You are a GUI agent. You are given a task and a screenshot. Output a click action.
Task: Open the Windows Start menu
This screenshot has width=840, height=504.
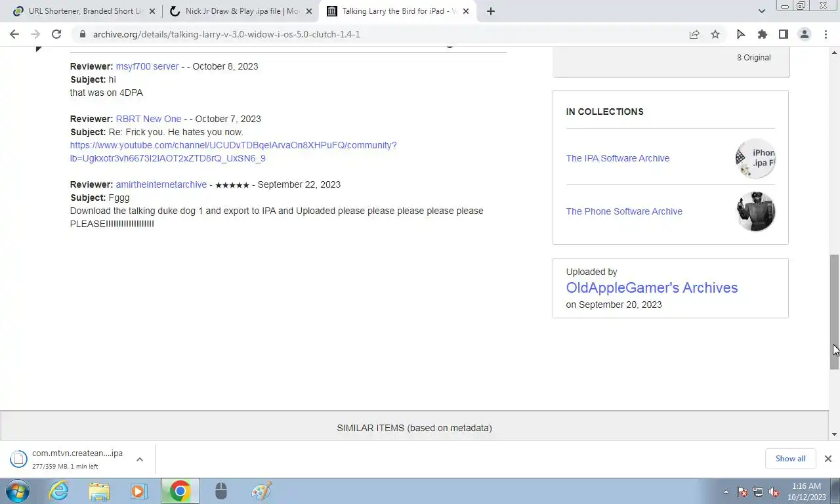click(x=18, y=491)
